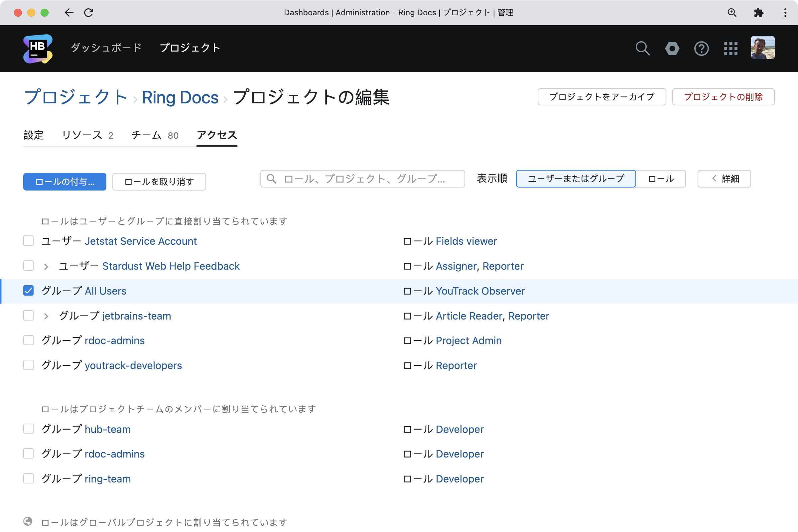Expand the Stardust Web Help Feedback row

pos(46,267)
